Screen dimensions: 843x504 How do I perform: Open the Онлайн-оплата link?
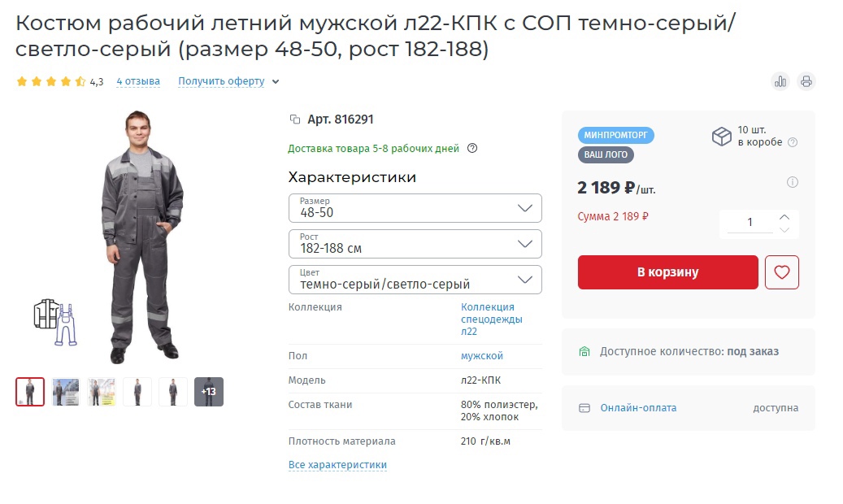[638, 408]
